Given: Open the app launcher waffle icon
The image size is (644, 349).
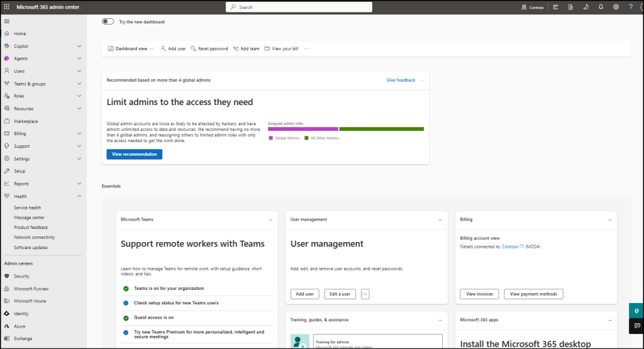Looking at the screenshot, I should point(6,7).
